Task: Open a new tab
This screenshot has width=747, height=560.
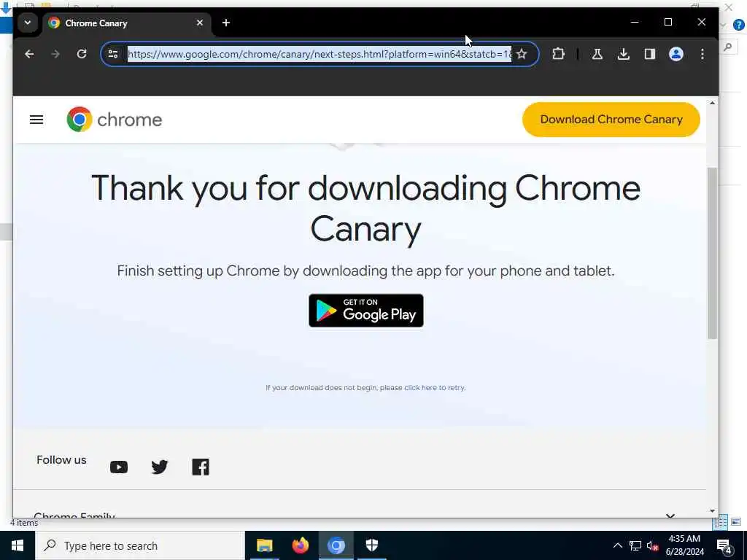Action: pyautogui.click(x=226, y=23)
